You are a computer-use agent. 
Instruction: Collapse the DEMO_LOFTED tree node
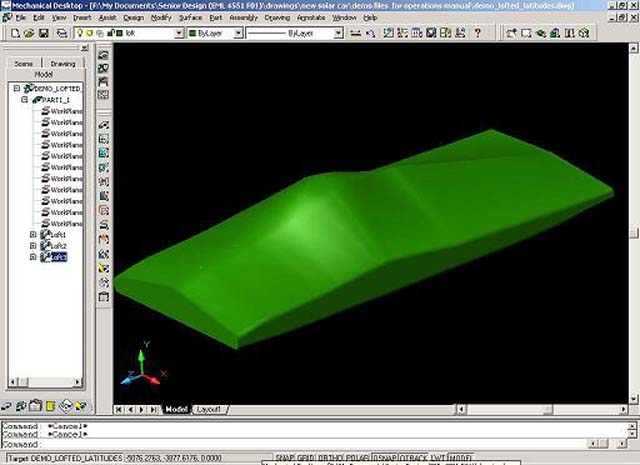click(16, 88)
